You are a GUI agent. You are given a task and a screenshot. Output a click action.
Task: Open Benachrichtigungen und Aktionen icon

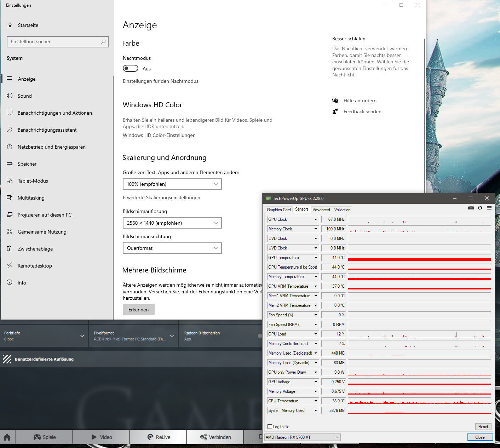point(10,113)
